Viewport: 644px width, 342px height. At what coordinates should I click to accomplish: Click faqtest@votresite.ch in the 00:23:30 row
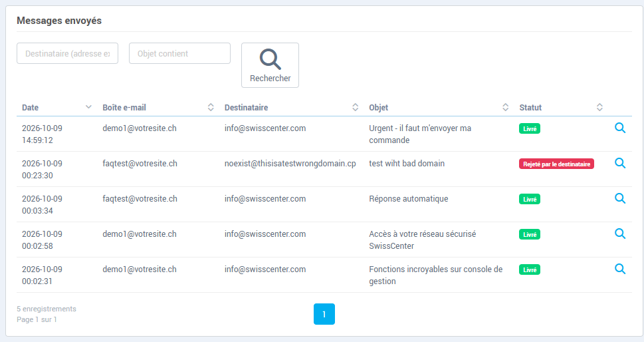[140, 164]
